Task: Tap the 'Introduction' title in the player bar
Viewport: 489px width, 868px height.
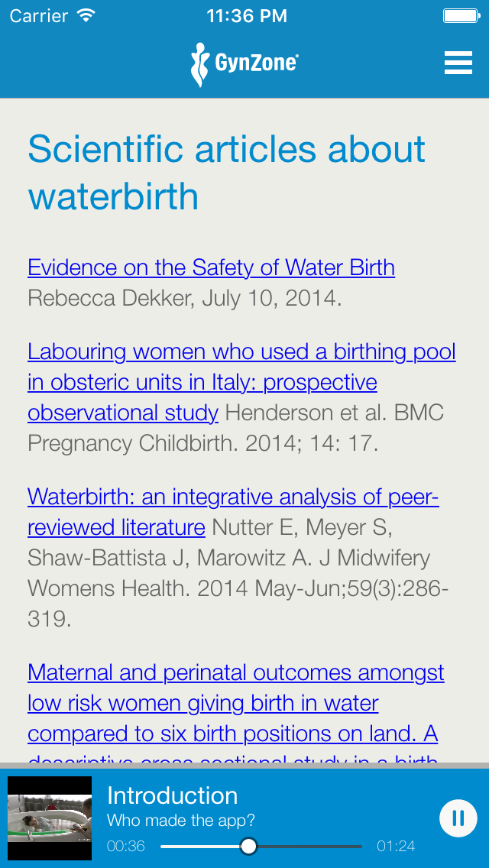Action: tap(173, 796)
